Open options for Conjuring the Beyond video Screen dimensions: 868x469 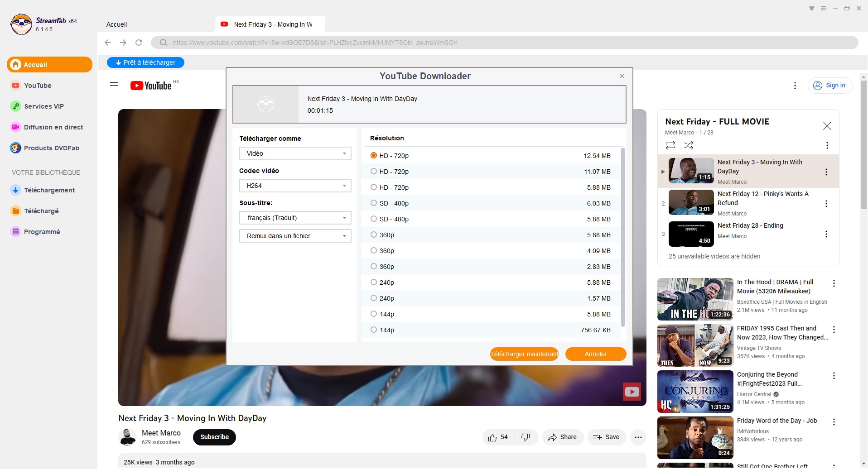(x=834, y=376)
